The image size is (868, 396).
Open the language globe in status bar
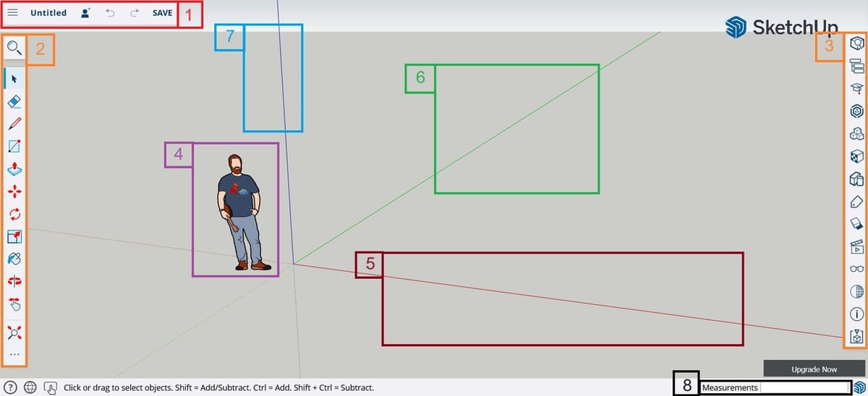tap(30, 387)
